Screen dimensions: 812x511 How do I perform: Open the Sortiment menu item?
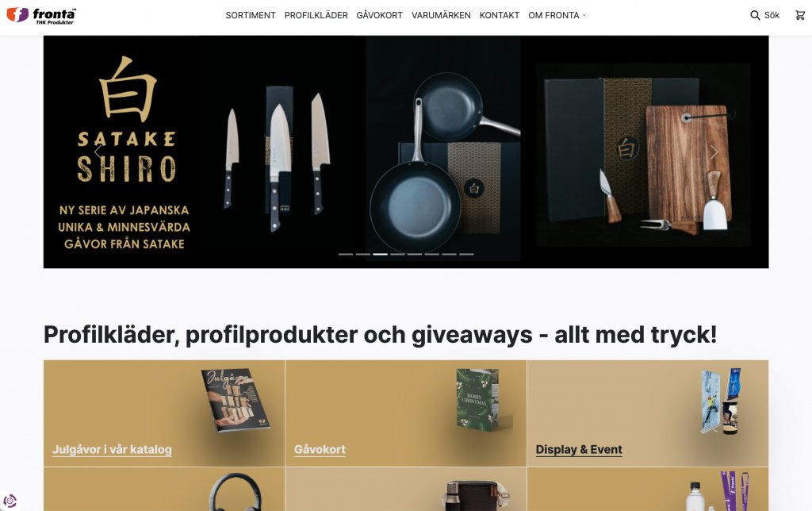pyautogui.click(x=251, y=16)
